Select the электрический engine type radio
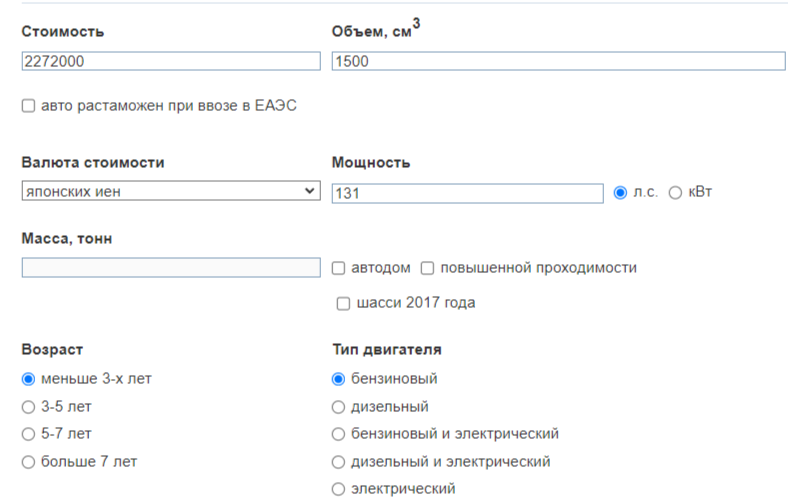 coord(339,489)
